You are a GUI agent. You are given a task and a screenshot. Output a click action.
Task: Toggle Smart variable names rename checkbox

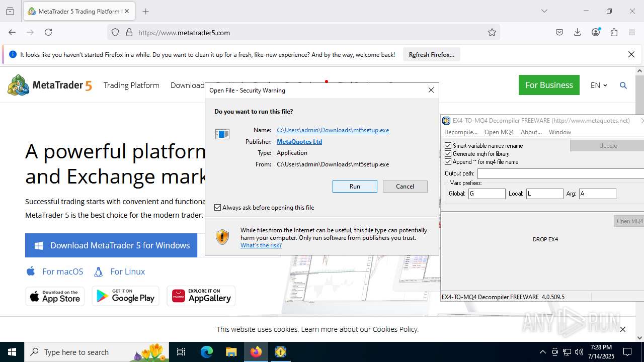click(448, 146)
